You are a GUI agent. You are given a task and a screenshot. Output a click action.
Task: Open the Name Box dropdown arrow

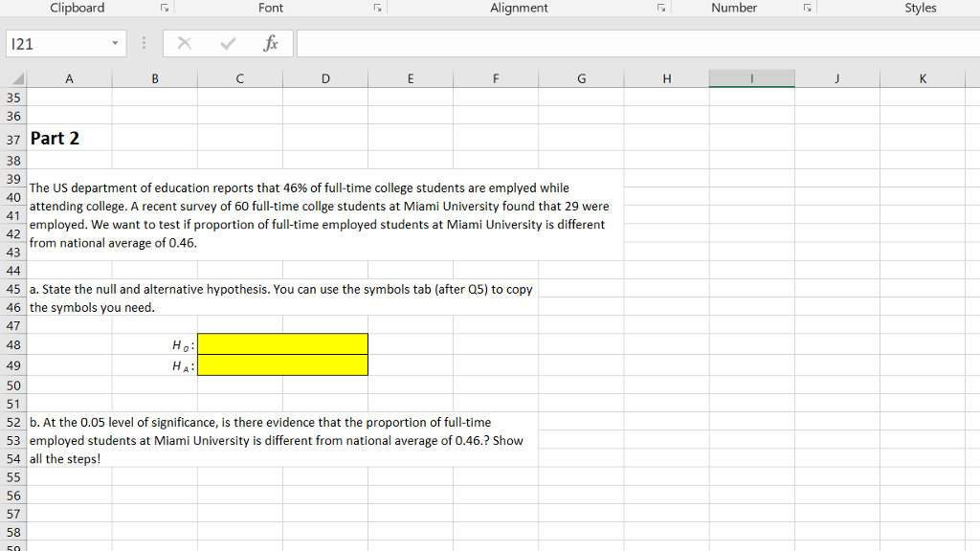tap(114, 43)
